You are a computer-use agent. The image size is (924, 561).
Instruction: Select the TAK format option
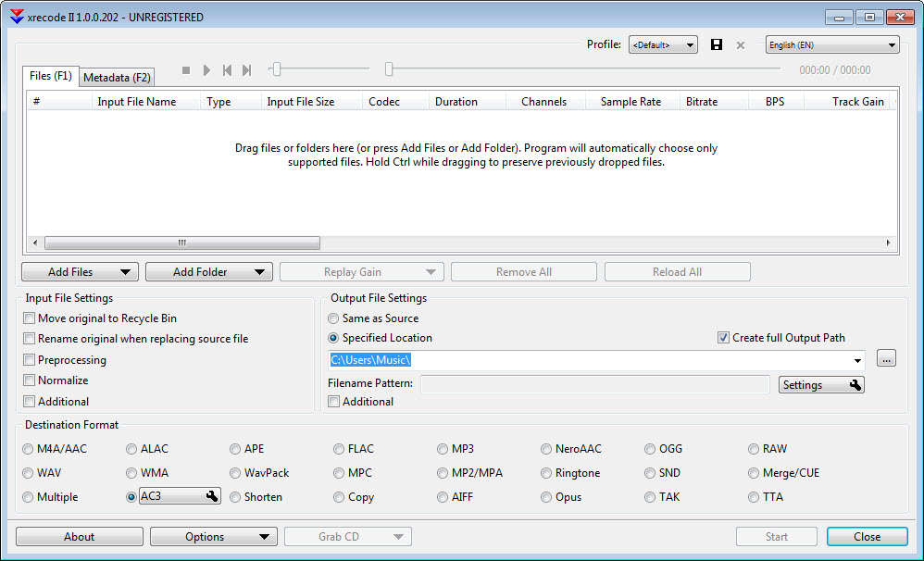tap(650, 497)
